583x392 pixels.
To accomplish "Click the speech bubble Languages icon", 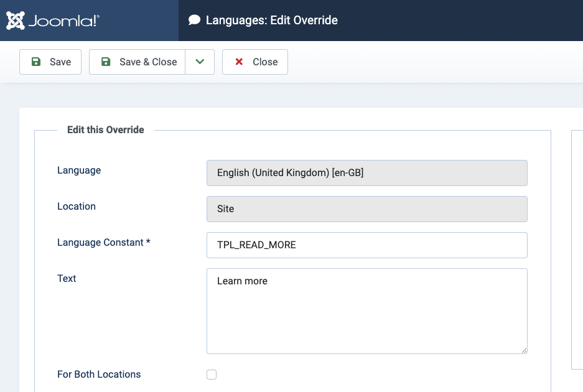I will point(195,21).
